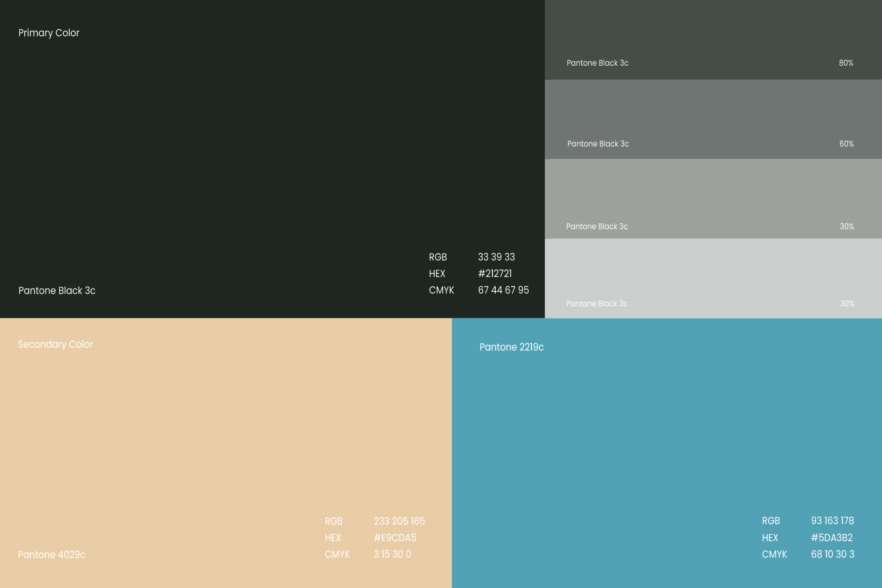Click RGB value 233 205 165
The width and height of the screenshot is (882, 588).
tap(399, 521)
